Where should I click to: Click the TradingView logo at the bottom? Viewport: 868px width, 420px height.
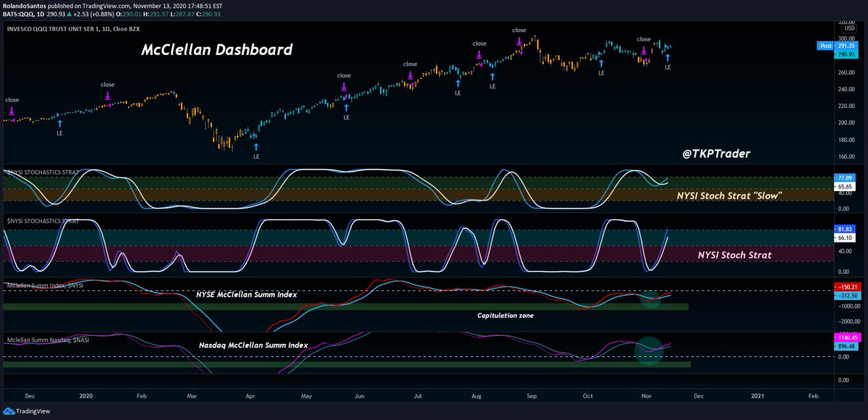pyautogui.click(x=26, y=413)
